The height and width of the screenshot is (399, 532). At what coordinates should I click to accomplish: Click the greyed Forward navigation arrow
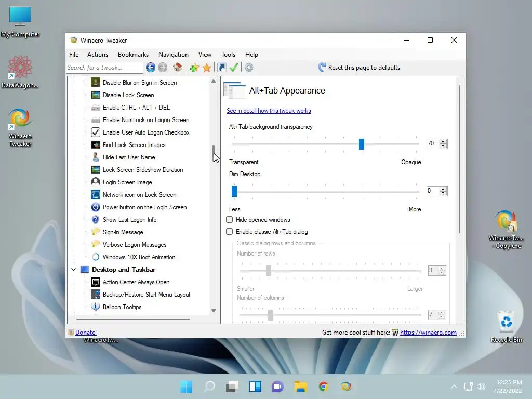tap(163, 68)
